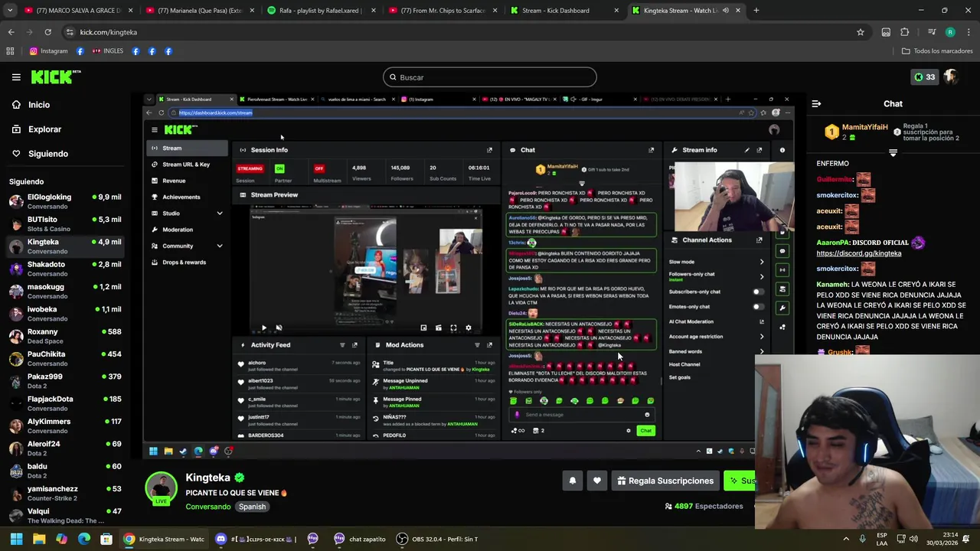This screenshot has width=980, height=551.
Task: Click the address bar URL
Action: [108, 32]
